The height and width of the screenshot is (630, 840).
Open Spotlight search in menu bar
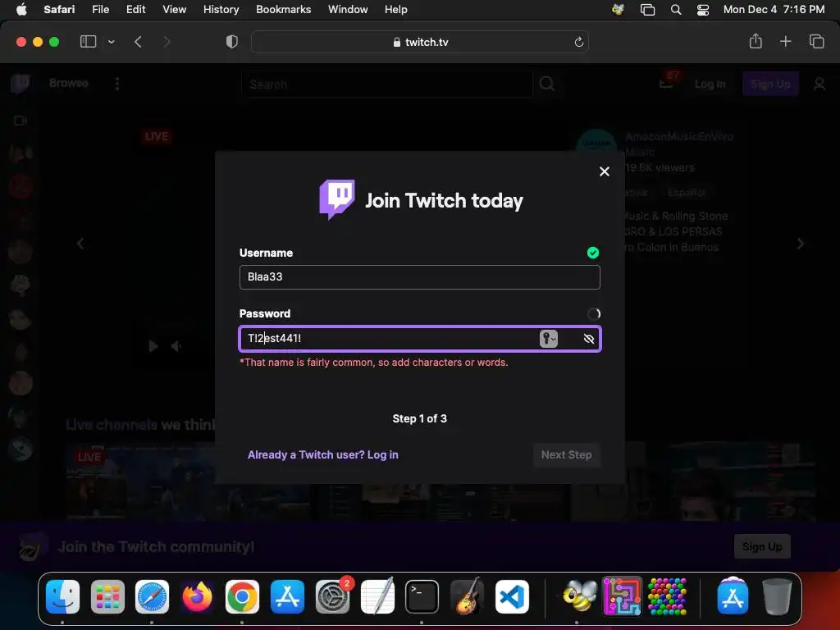click(x=676, y=10)
